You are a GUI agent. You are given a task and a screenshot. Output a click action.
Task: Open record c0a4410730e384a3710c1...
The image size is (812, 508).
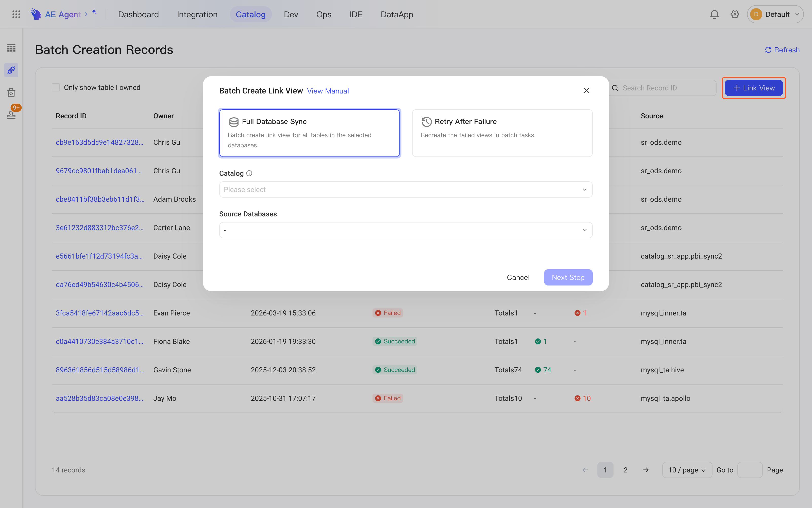99,341
